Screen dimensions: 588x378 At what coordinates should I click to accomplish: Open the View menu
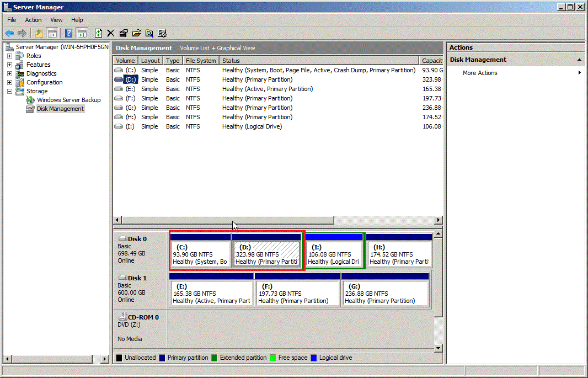click(56, 20)
